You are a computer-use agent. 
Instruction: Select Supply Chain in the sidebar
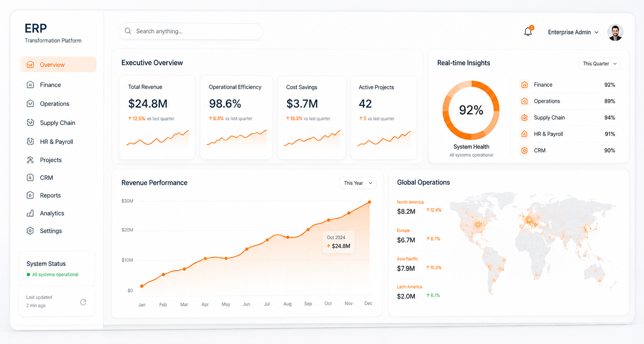(x=58, y=123)
